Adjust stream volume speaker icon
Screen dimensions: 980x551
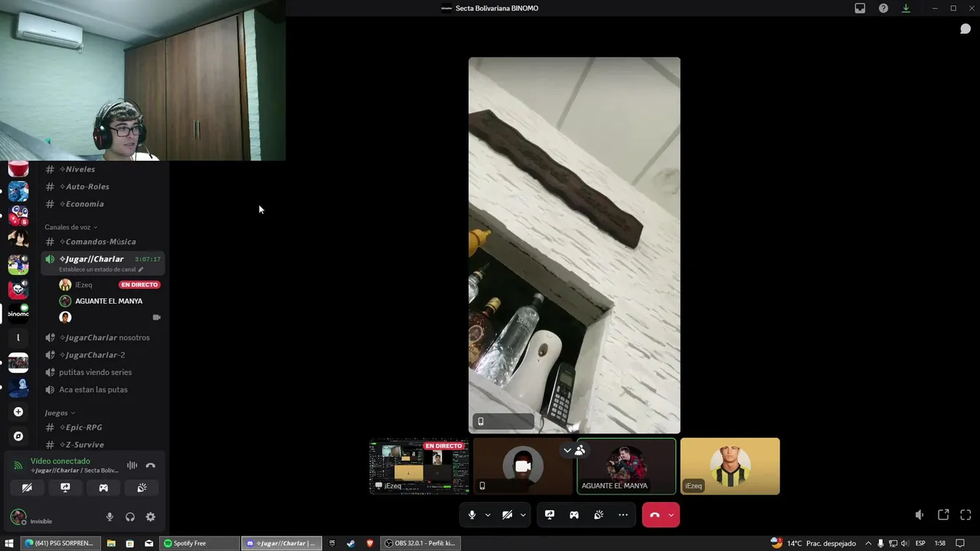tap(920, 515)
